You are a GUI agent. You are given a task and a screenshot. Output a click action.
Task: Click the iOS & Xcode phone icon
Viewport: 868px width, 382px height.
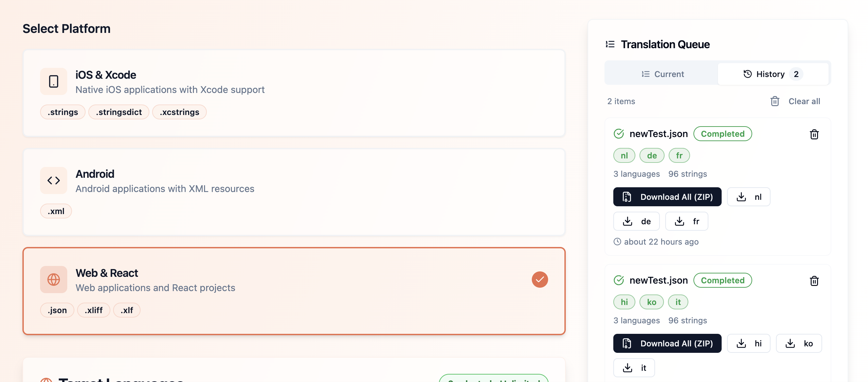(53, 81)
